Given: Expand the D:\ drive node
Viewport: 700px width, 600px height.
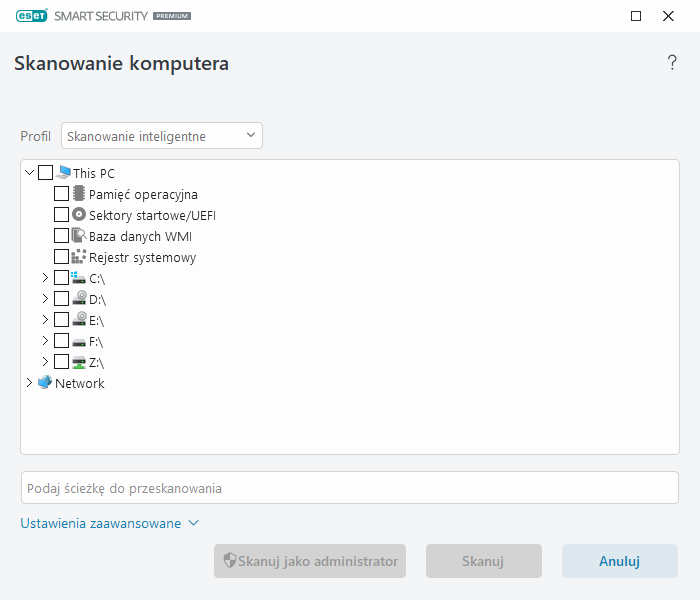Looking at the screenshot, I should click(x=45, y=298).
